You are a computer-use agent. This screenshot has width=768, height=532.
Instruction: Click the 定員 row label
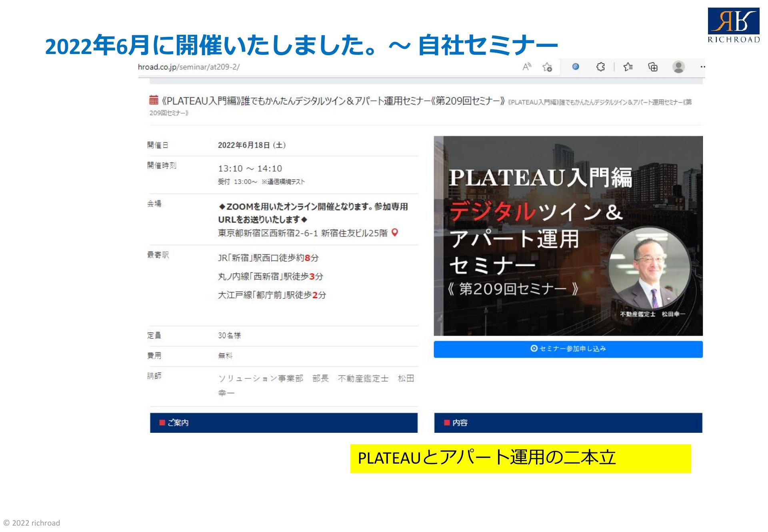pyautogui.click(x=154, y=336)
